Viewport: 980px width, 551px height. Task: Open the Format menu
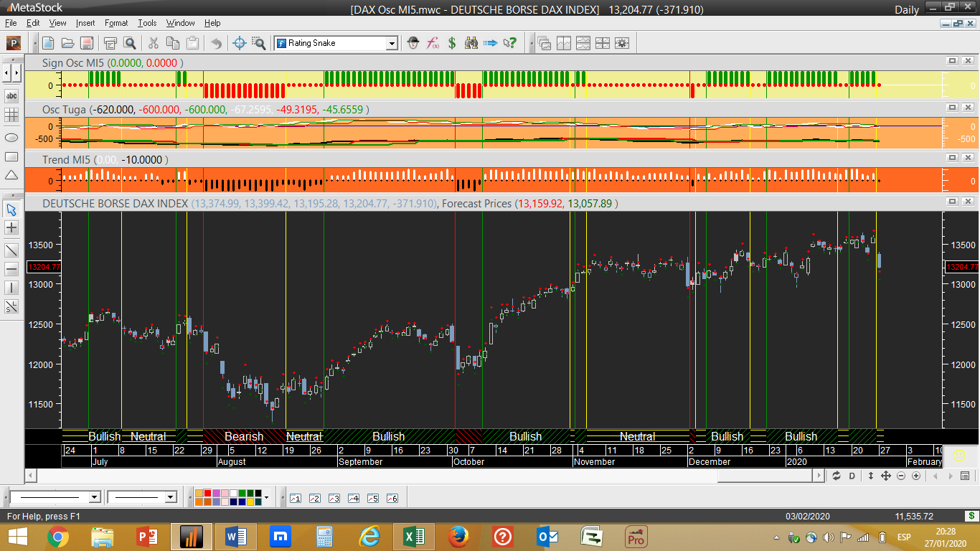[116, 23]
